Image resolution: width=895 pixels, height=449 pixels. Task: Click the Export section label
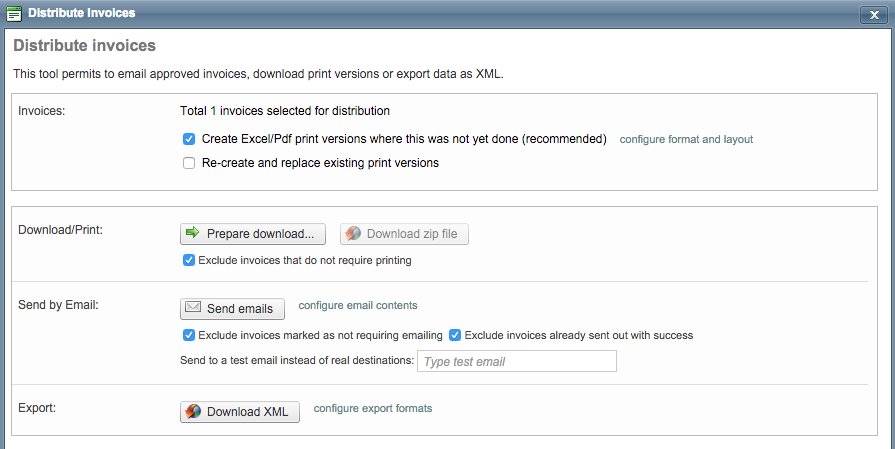[37, 408]
